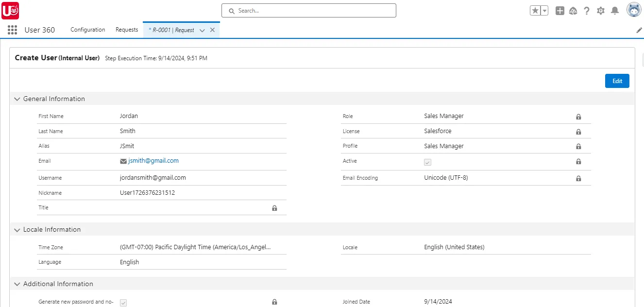Click the Edit button
The width and height of the screenshot is (644, 307).
click(617, 81)
